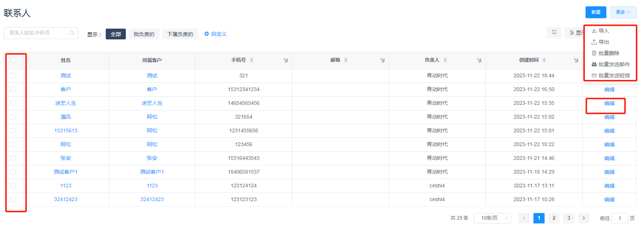Show only 我负责的 contacts
This screenshot has width=644, height=229.
tap(144, 34)
